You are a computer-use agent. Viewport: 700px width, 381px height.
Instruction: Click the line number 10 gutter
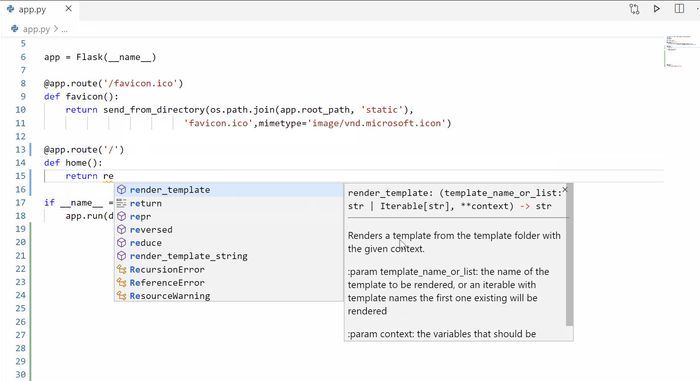[21, 109]
